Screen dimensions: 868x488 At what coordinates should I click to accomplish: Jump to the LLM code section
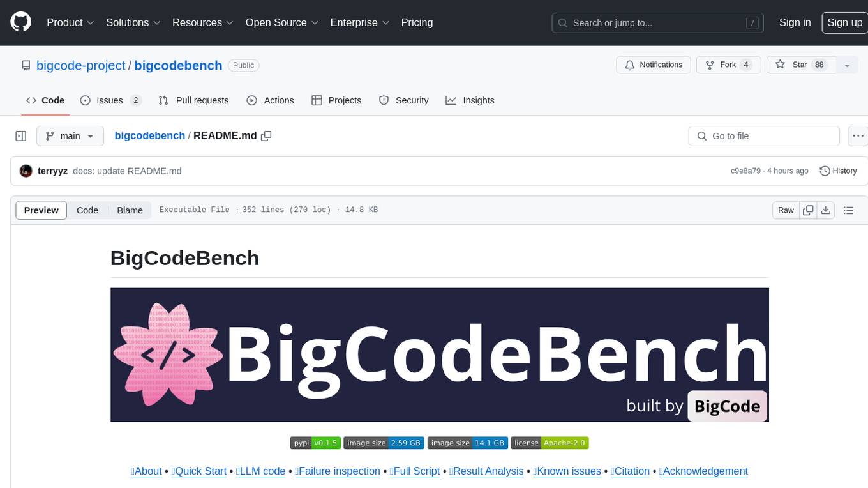260,471
